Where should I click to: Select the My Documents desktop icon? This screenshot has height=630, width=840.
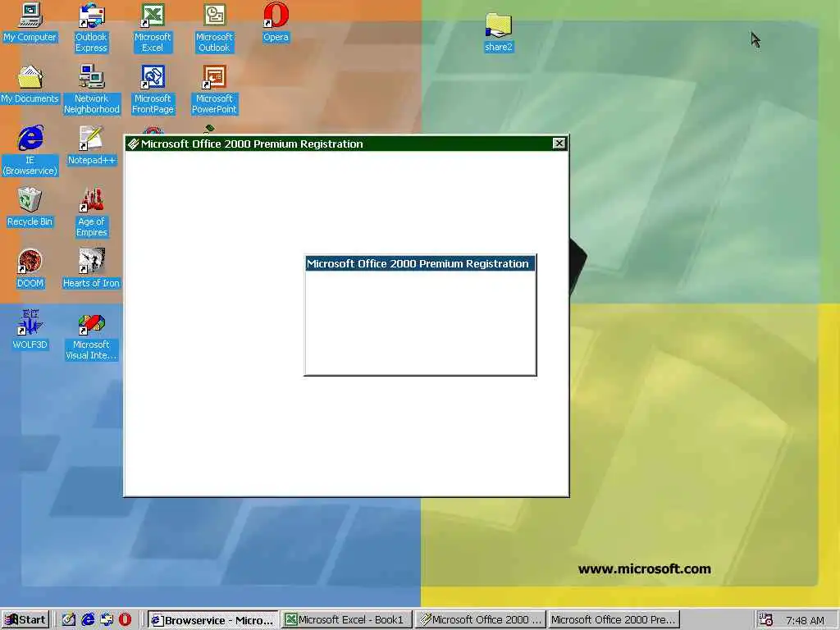[30, 84]
